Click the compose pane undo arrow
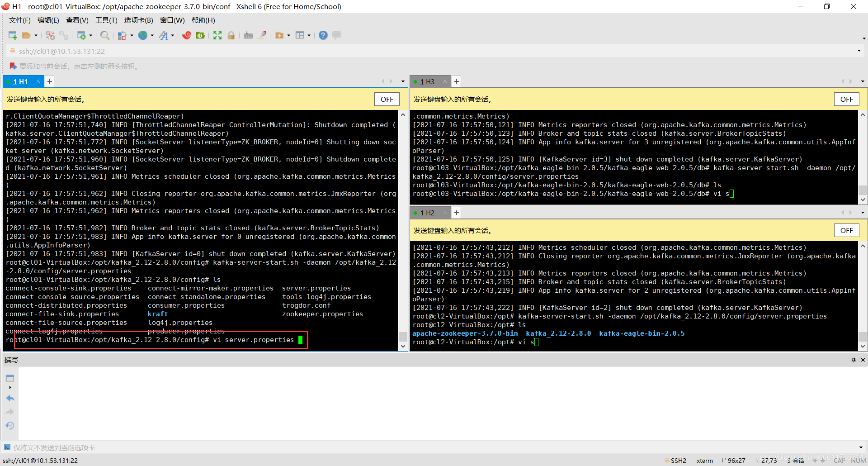This screenshot has width=868, height=466. (10, 398)
